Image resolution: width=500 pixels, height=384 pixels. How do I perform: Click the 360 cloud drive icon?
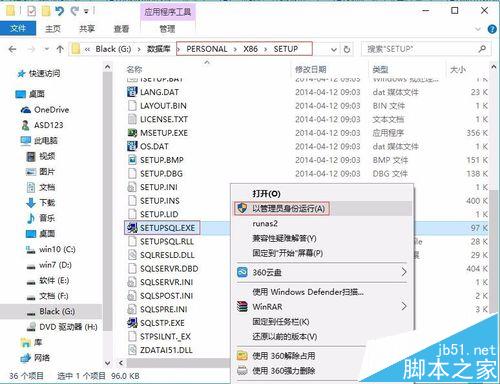[x=242, y=272]
